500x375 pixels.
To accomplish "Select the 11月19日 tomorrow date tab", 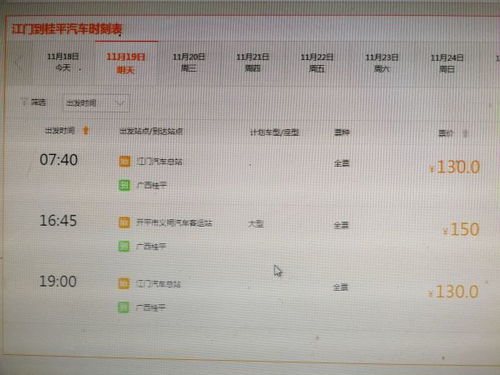I will coord(126,63).
